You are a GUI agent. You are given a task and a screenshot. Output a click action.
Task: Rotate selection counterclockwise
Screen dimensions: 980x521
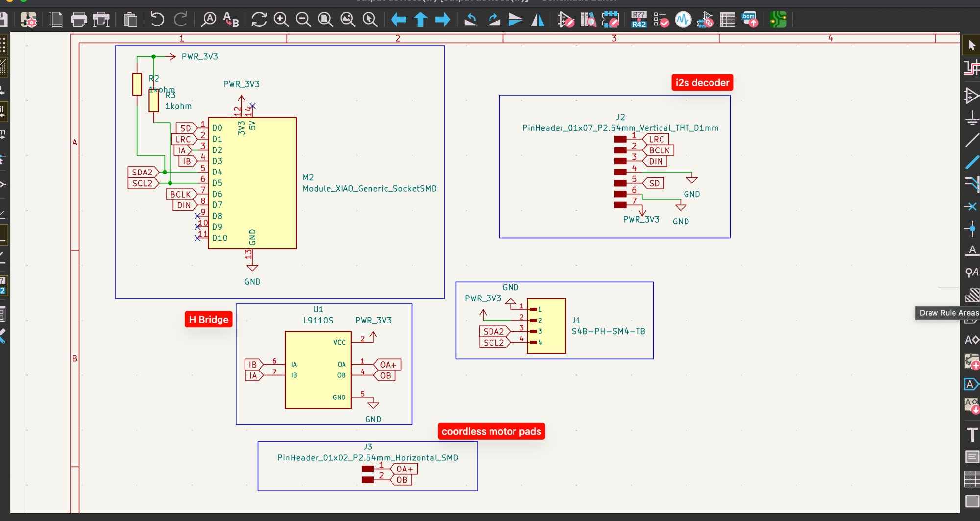coord(471,20)
